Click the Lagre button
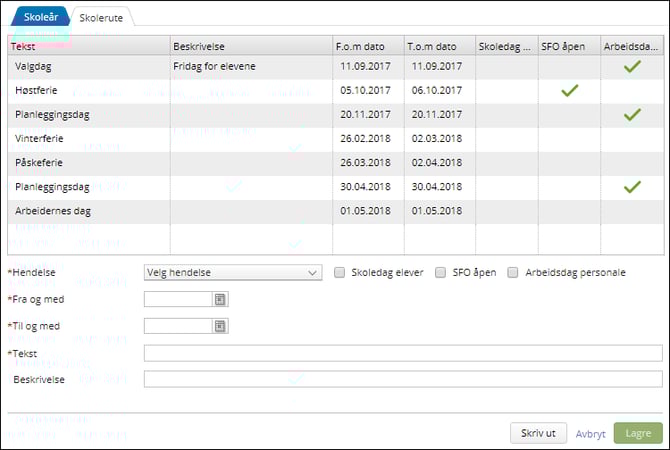Image resolution: width=670 pixels, height=450 pixels. (x=637, y=433)
